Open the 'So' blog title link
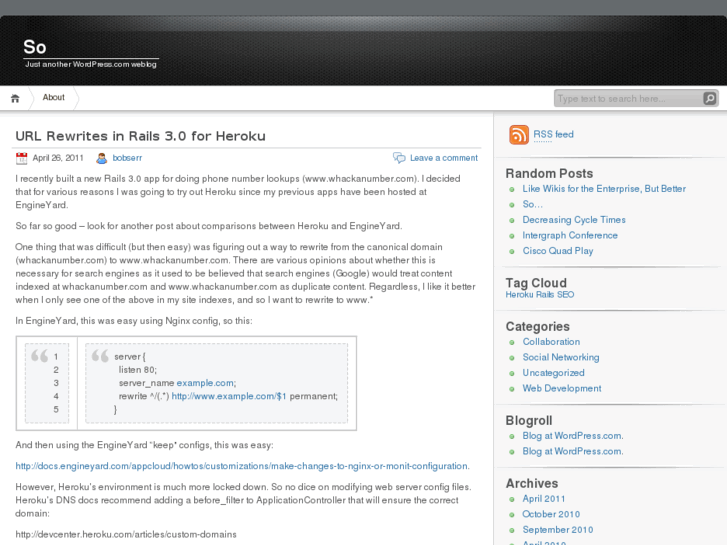The image size is (727, 545). 35,47
